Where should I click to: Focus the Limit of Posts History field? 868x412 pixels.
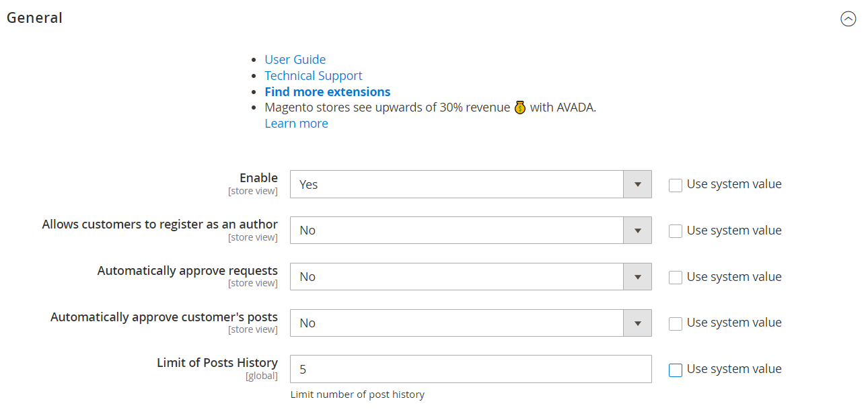470,369
